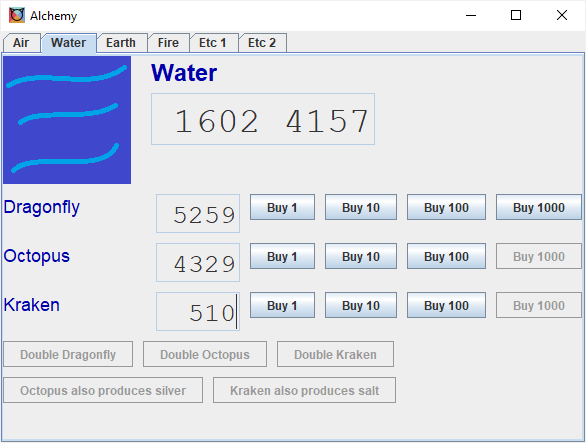The width and height of the screenshot is (586, 443).
Task: Click the disabled Buy 1000 Kraken button
Action: 539,305
